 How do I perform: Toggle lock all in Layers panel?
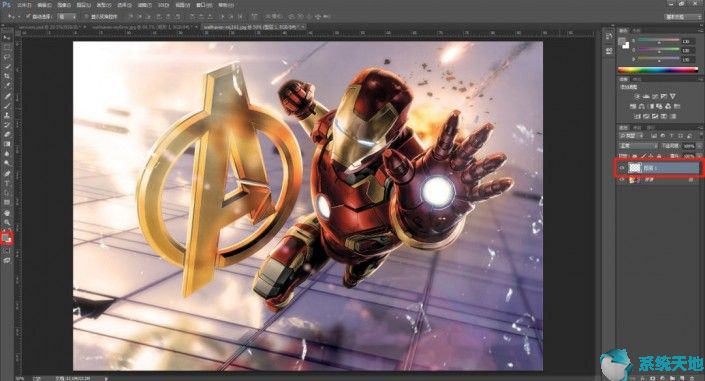click(x=659, y=156)
